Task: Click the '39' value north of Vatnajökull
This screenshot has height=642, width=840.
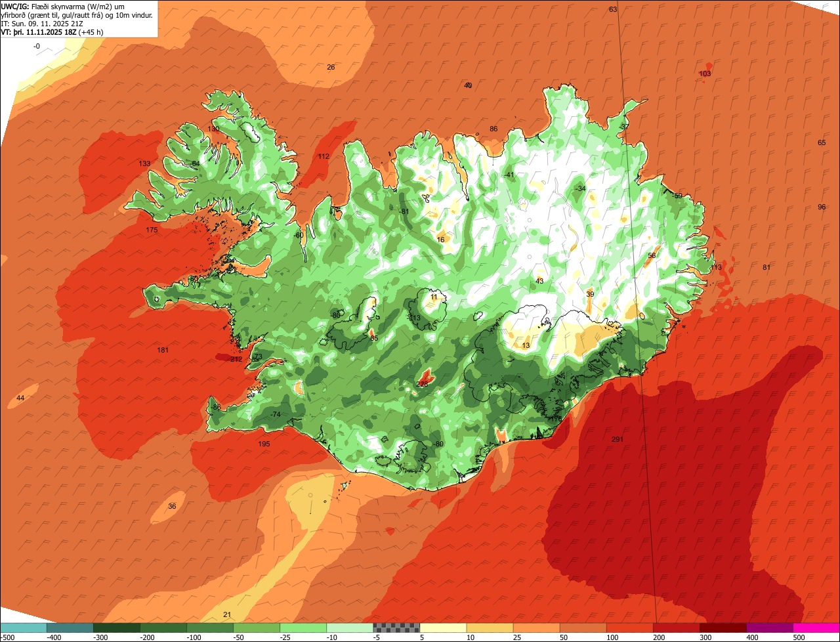Action: (590, 294)
